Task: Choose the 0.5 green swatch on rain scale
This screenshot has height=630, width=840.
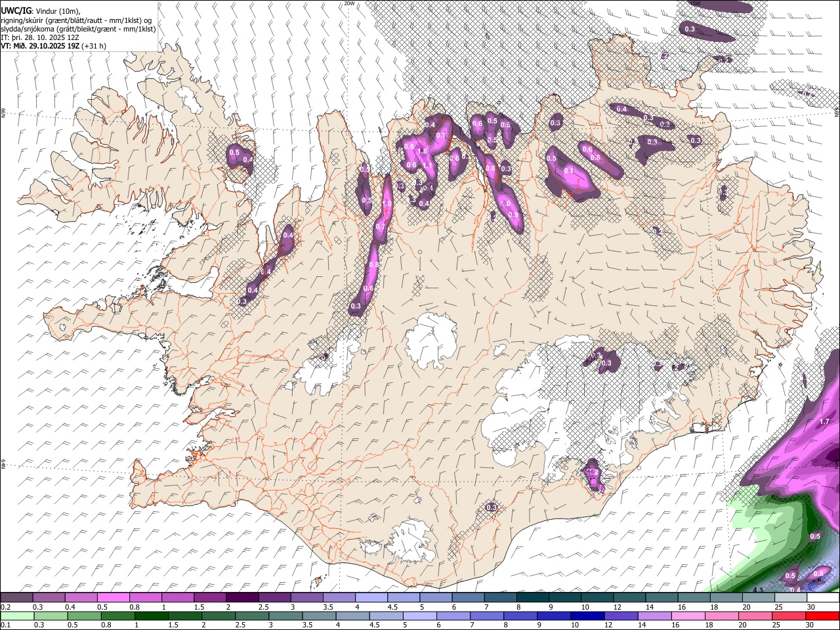Action: click(x=83, y=616)
